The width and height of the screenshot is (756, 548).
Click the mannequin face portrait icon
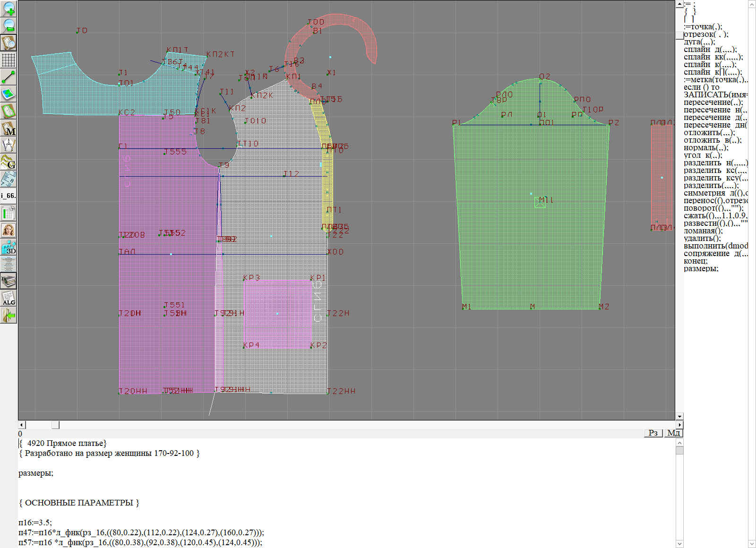tap(9, 230)
